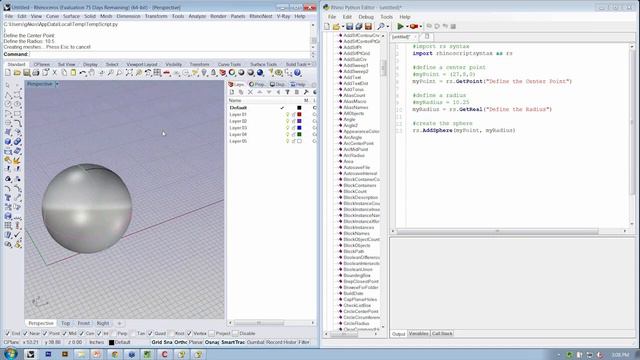Click the Rhino icon on the taskbar

pos(31,354)
